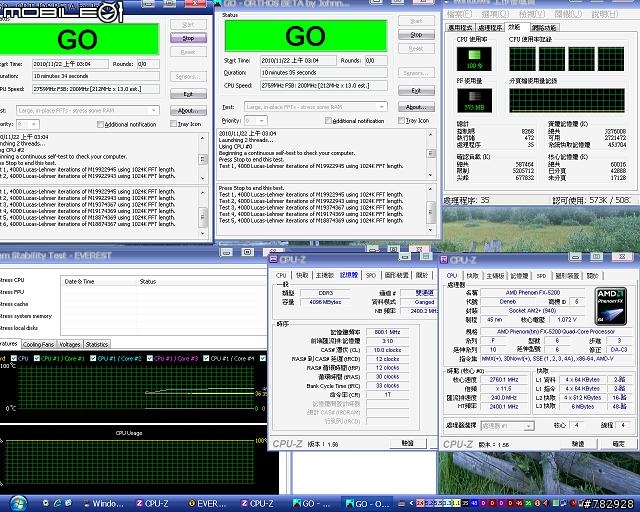Click 驗證 button in CPU-Z memory window
The height and width of the screenshot is (512, 640).
click(408, 443)
